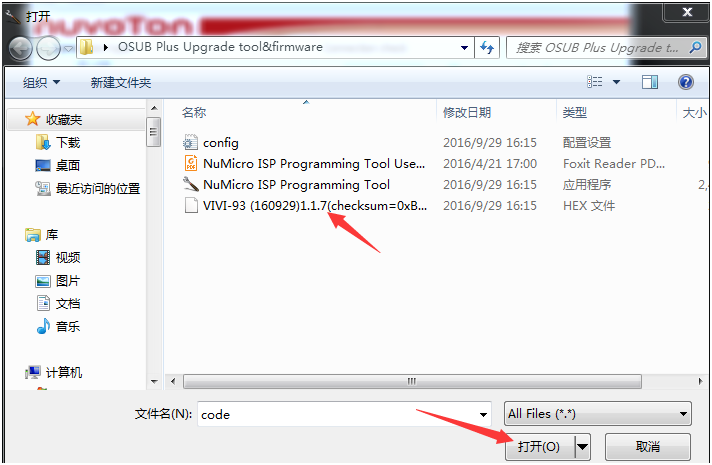Select NuMicro ISP Programming Tool User PDF
712x465 pixels.
pos(304,163)
